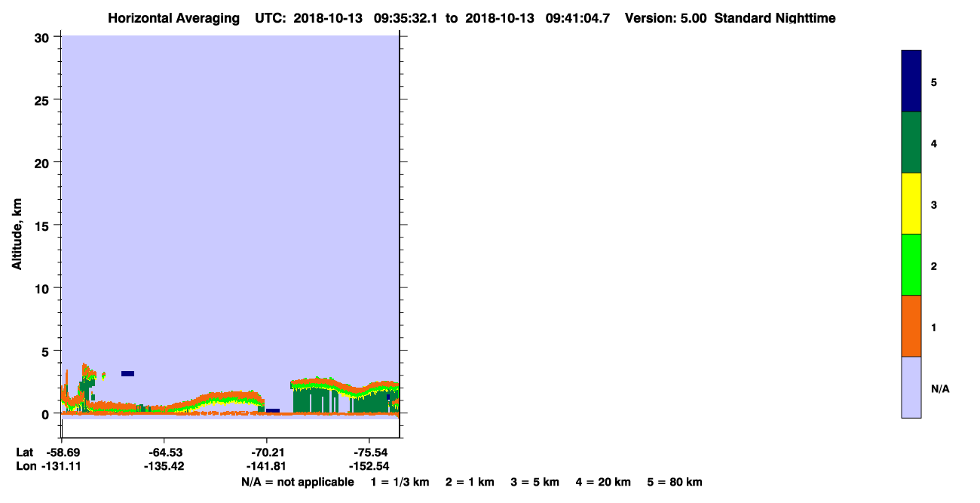Click the longitude value -131.11
980x503 pixels.
point(61,466)
